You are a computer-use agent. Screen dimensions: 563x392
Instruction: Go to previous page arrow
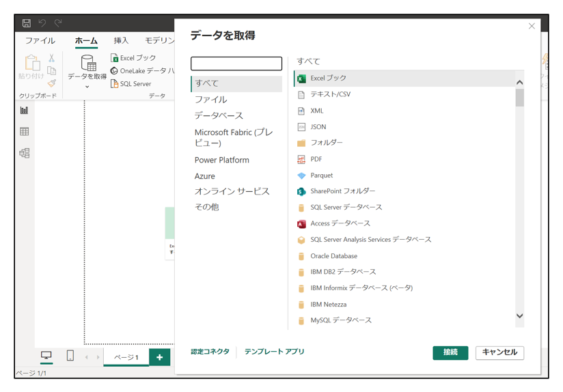point(87,357)
